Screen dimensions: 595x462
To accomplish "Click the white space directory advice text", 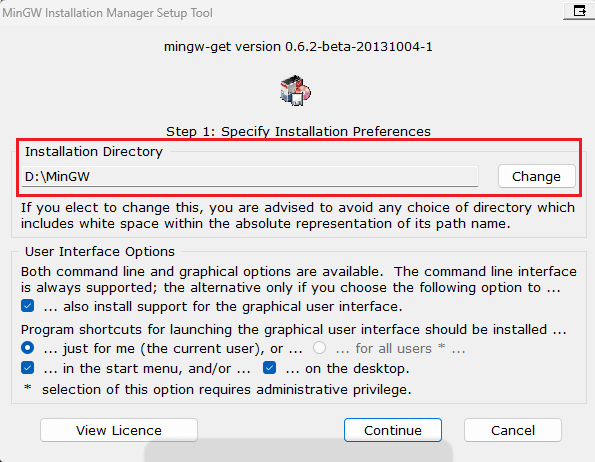I will click(298, 215).
